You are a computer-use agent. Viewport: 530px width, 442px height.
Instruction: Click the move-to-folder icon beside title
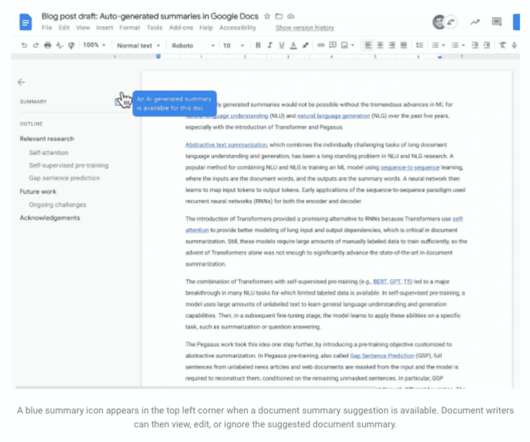click(x=279, y=16)
